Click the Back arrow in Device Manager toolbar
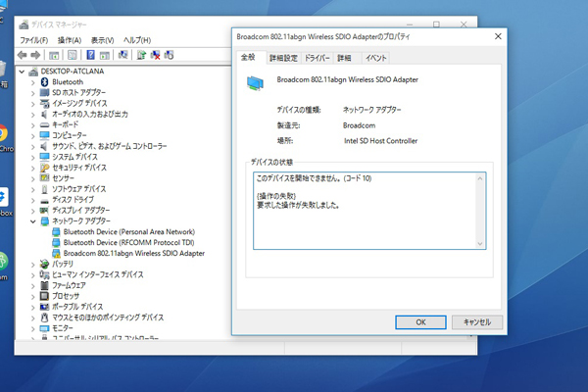This screenshot has height=392, width=588. (x=23, y=55)
